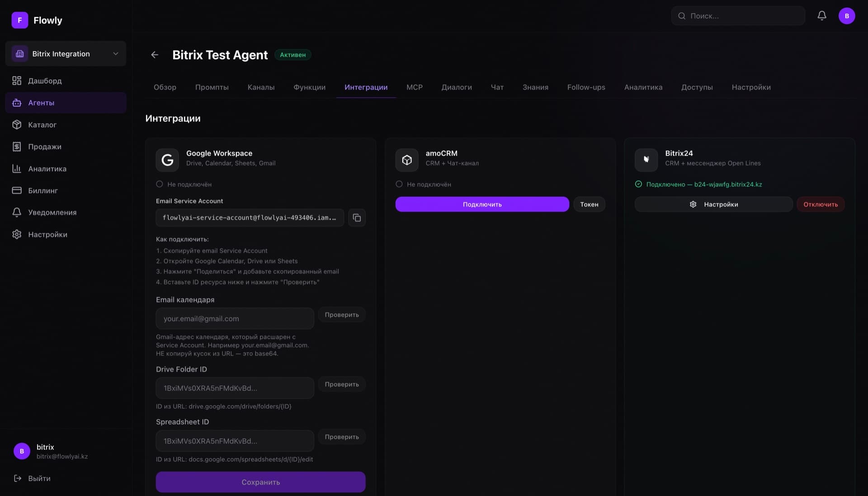868x496 pixels.
Task: Open the notifications bell in the header
Action: point(822,16)
